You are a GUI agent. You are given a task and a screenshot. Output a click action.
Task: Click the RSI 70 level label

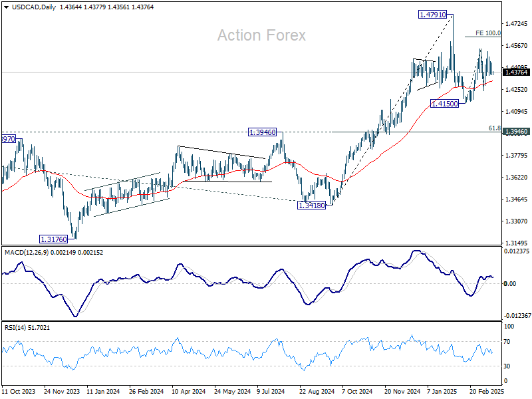point(507,342)
